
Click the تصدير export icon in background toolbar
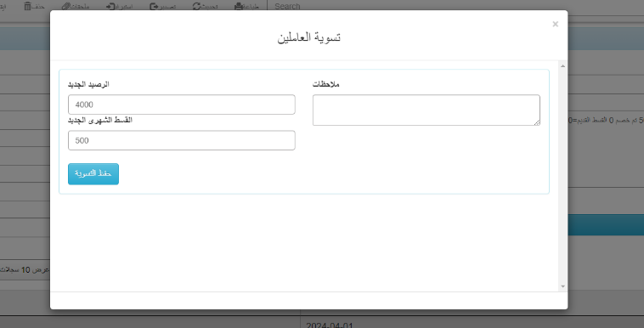tap(154, 6)
